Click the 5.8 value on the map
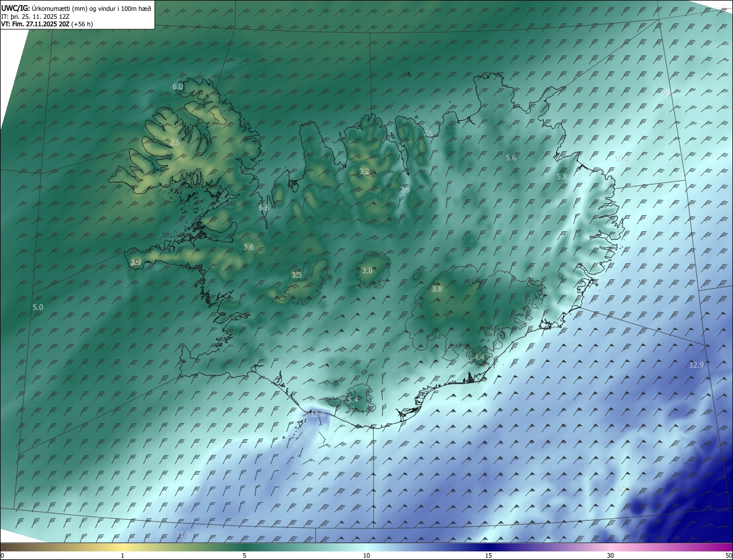Image resolution: width=733 pixels, height=560 pixels. coord(562,177)
